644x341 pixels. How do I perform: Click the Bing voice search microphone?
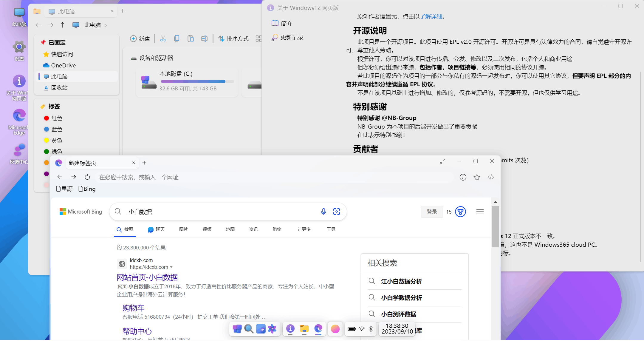click(x=323, y=212)
